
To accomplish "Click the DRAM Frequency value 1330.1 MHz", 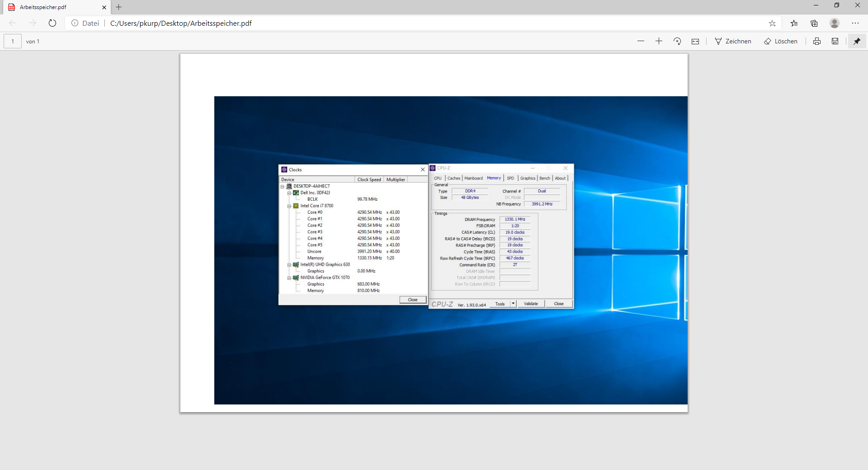I will click(515, 219).
